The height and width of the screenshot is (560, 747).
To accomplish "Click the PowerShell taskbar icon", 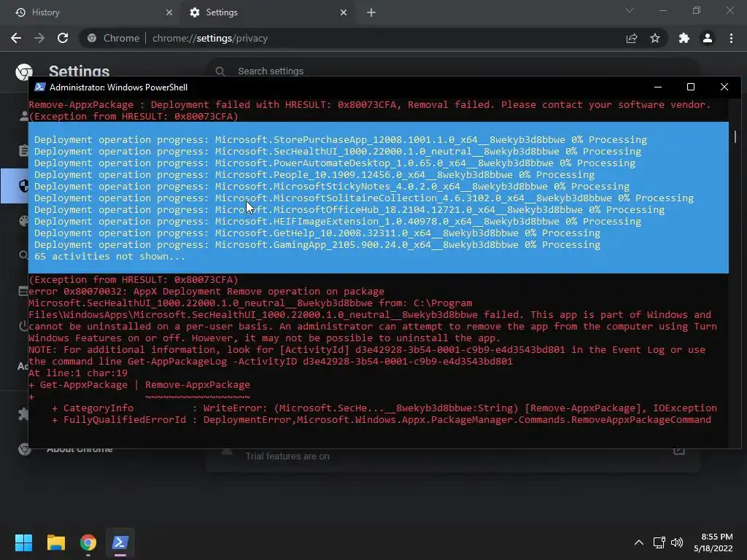I will point(120,542).
